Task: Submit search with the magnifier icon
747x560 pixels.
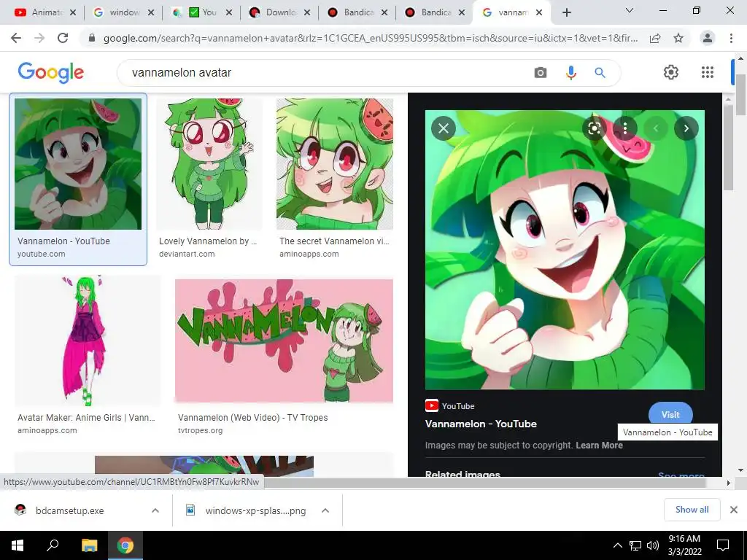Action: (600, 72)
